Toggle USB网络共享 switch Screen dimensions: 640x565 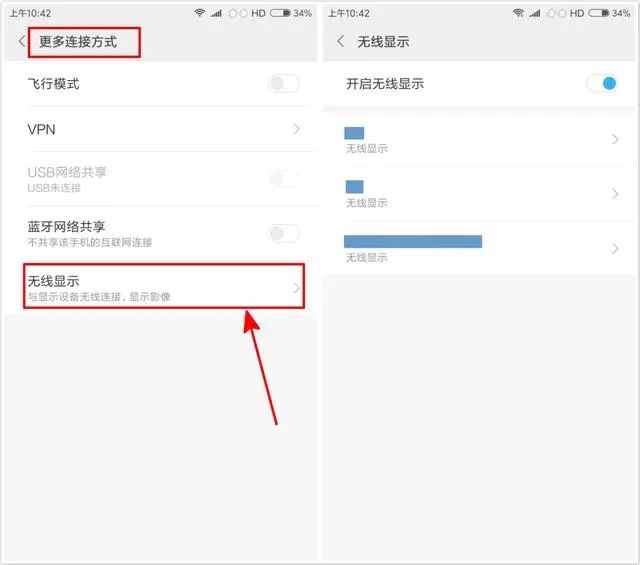coord(284,178)
